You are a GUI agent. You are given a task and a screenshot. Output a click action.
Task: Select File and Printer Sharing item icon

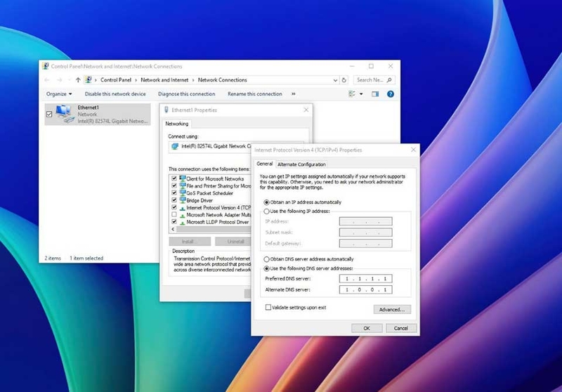(x=183, y=185)
